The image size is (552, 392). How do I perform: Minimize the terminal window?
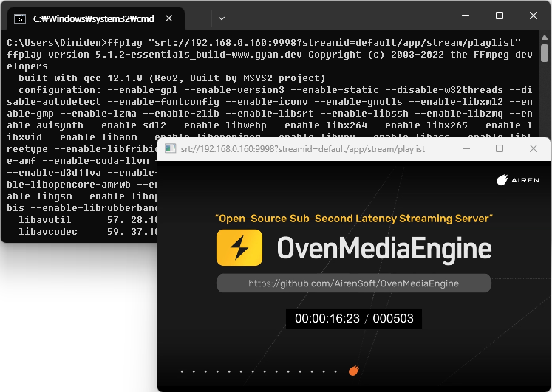465,16
